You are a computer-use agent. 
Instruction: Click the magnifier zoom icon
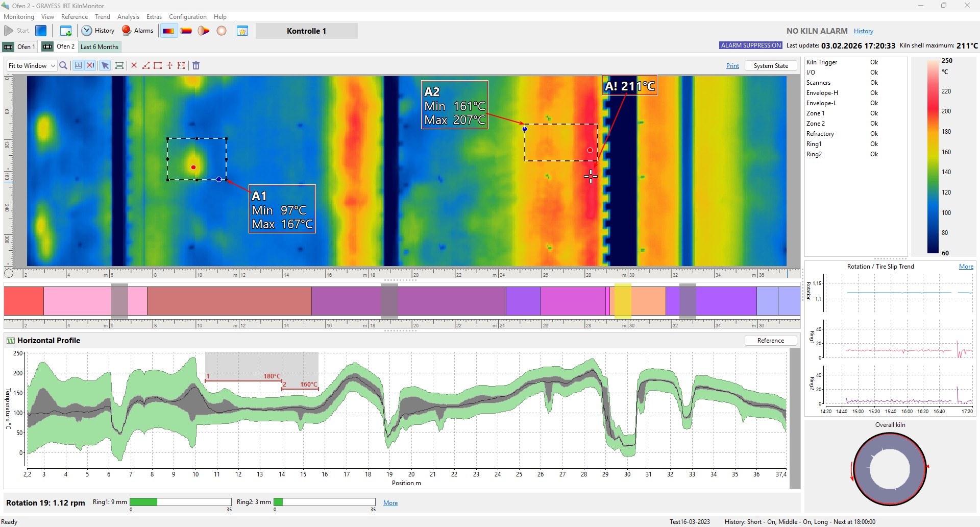[x=63, y=65]
